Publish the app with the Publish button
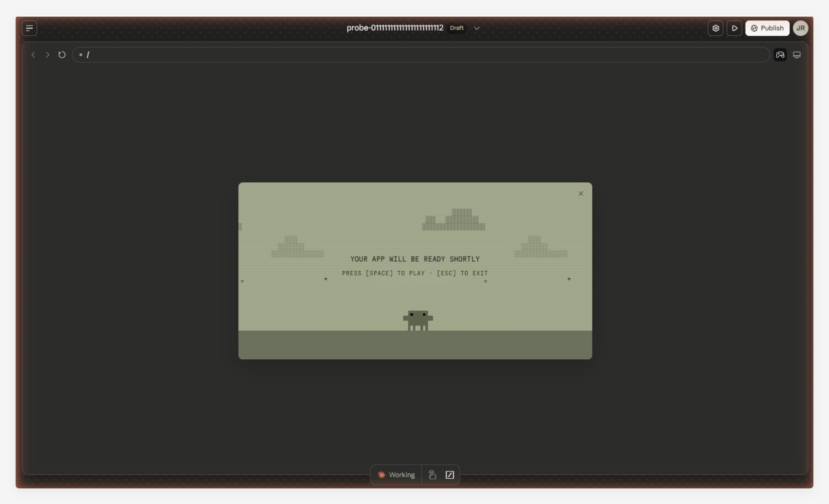The height and width of the screenshot is (504, 829). click(x=767, y=28)
